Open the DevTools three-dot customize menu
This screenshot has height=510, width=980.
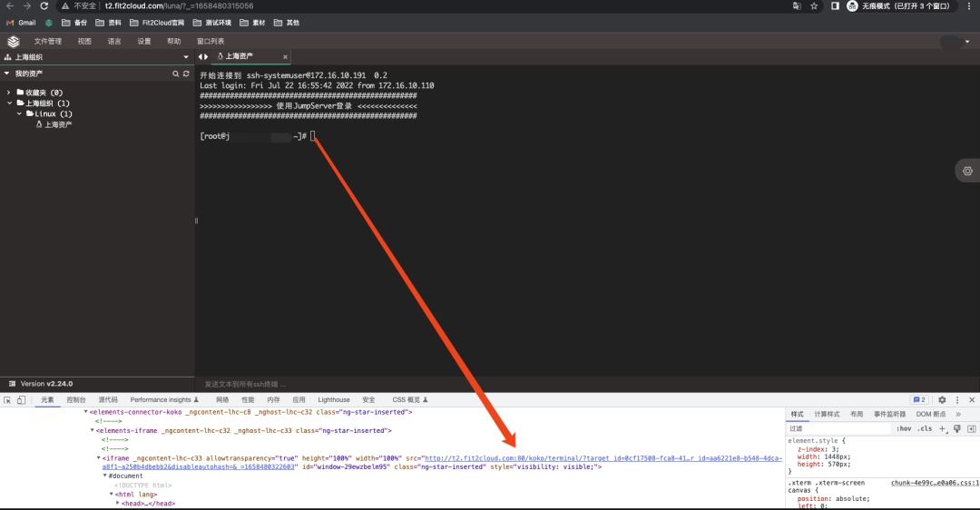957,400
